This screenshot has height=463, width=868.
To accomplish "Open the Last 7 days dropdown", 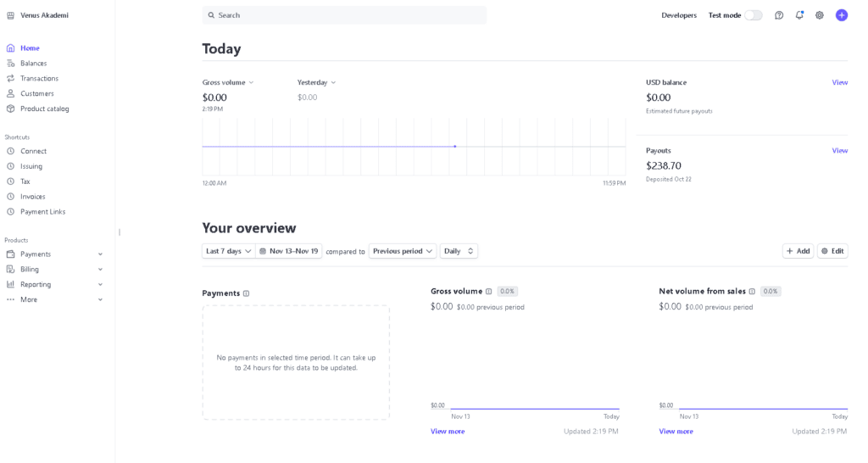I will tap(229, 251).
